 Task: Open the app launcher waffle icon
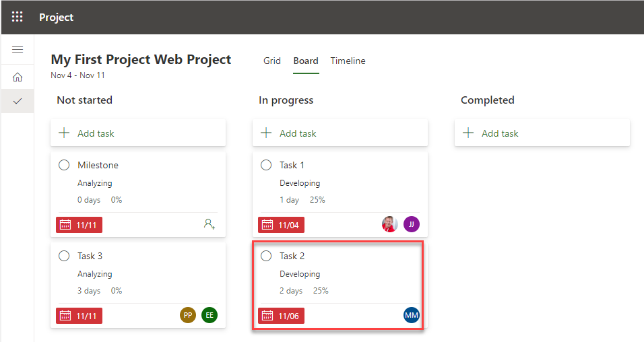coord(17,17)
